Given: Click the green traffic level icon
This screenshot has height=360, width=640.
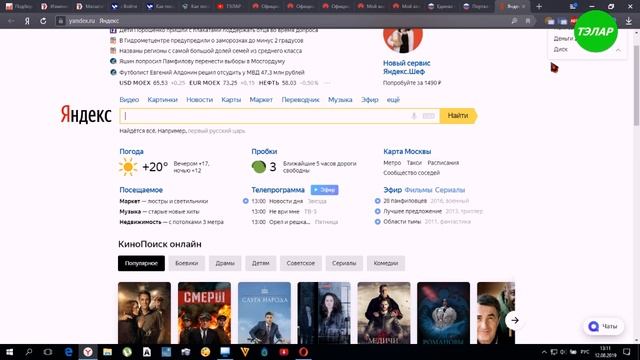Looking at the screenshot, I should pos(259,167).
